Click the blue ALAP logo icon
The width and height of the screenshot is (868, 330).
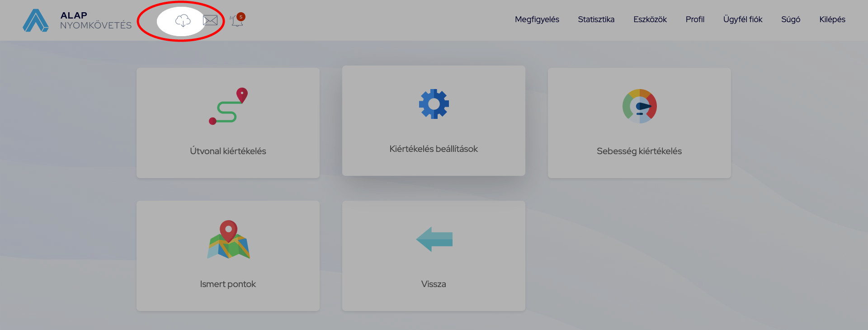(36, 20)
